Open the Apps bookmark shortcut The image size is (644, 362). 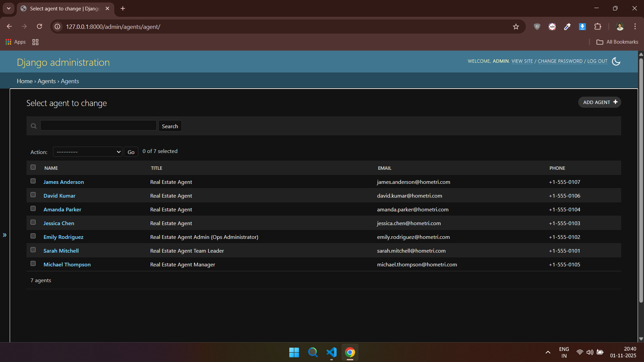click(x=16, y=42)
